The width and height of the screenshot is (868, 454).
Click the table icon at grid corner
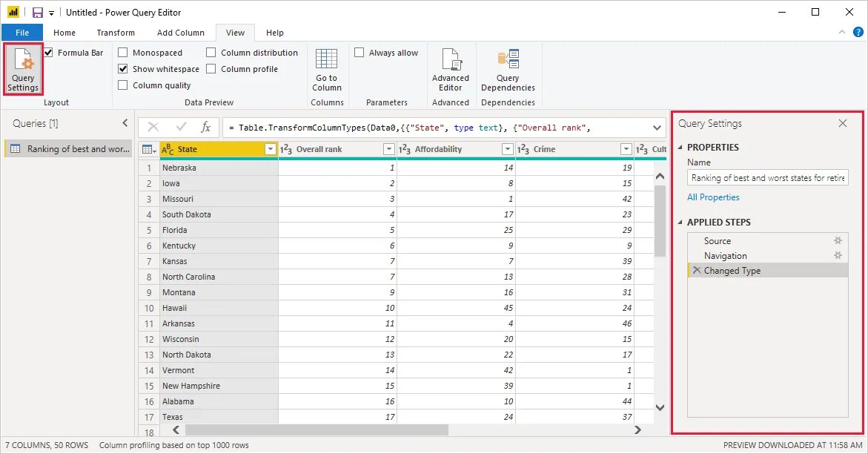click(x=149, y=149)
